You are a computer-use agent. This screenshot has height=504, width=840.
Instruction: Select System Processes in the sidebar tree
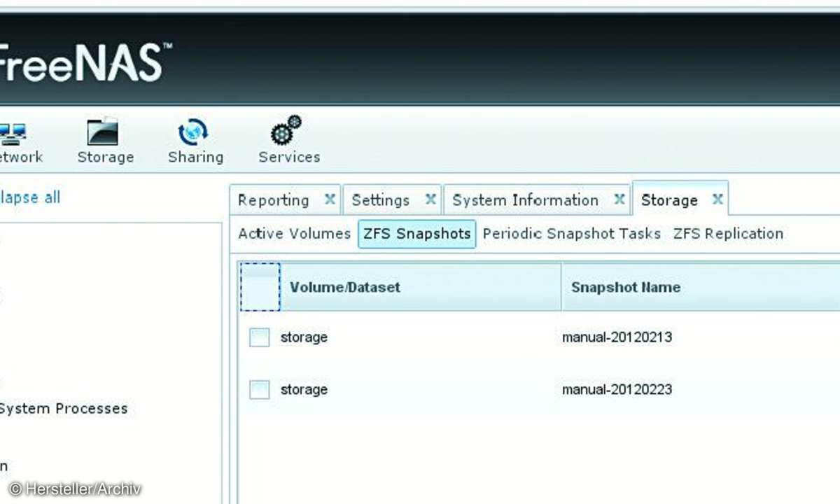tap(63, 409)
